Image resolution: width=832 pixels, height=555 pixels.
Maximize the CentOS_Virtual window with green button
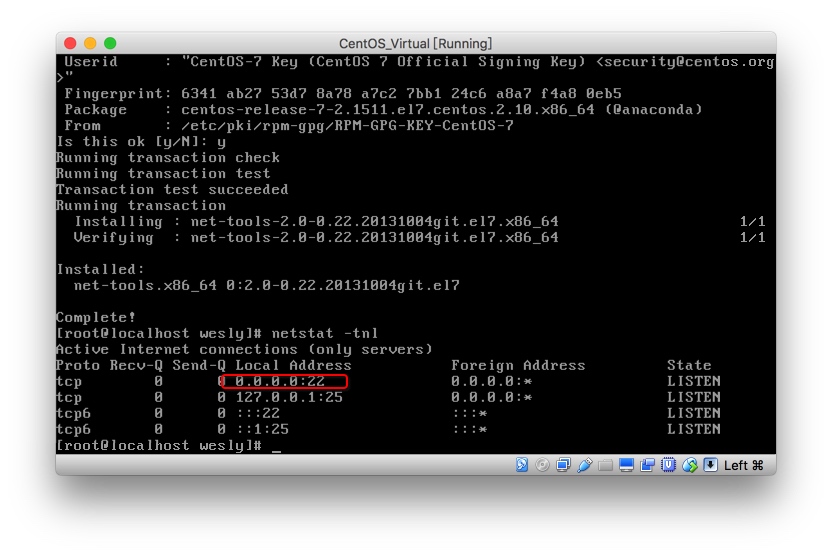110,43
